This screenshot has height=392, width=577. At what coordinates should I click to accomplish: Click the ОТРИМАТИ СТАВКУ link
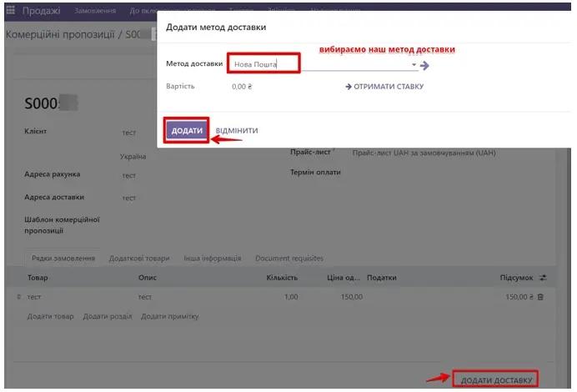coord(389,87)
